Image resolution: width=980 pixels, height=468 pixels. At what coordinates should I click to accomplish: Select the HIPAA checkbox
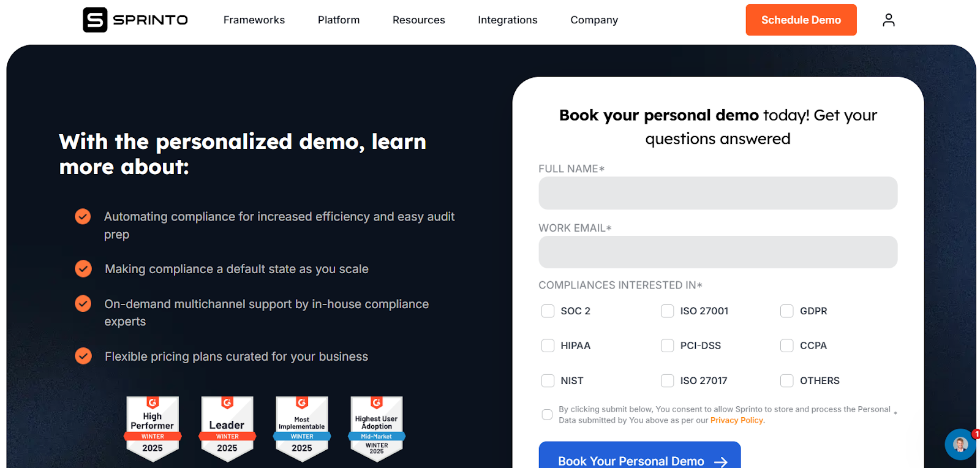(x=548, y=345)
